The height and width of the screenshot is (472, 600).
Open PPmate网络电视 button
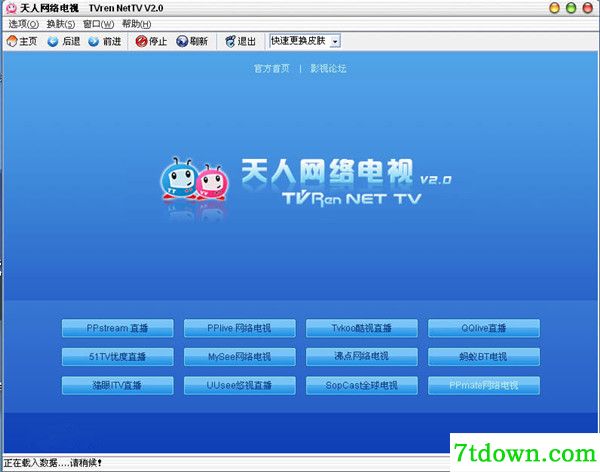coord(484,385)
